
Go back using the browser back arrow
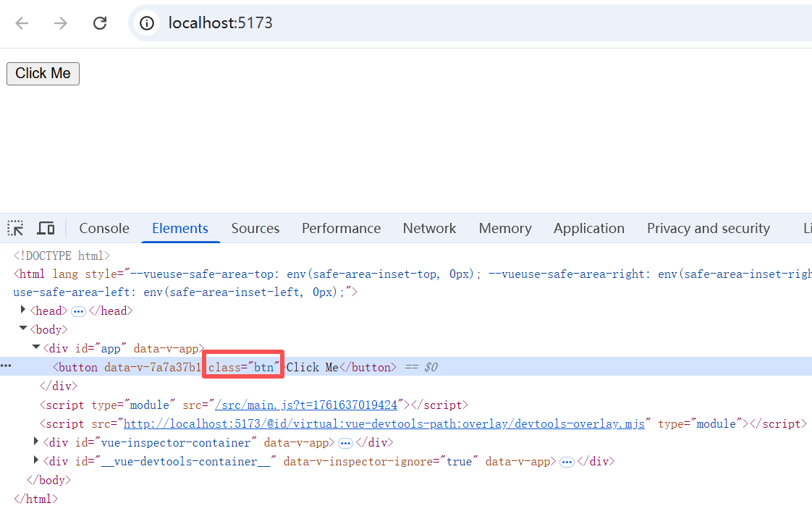(x=22, y=22)
